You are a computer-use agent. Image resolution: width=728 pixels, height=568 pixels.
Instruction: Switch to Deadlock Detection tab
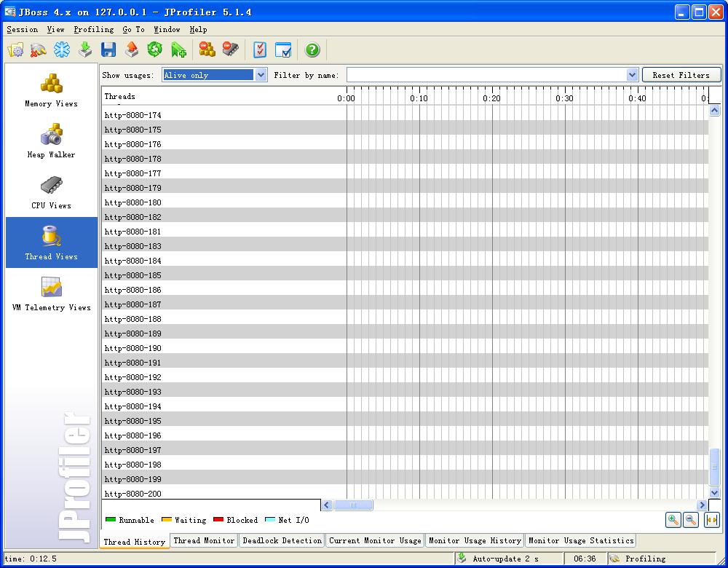282,540
